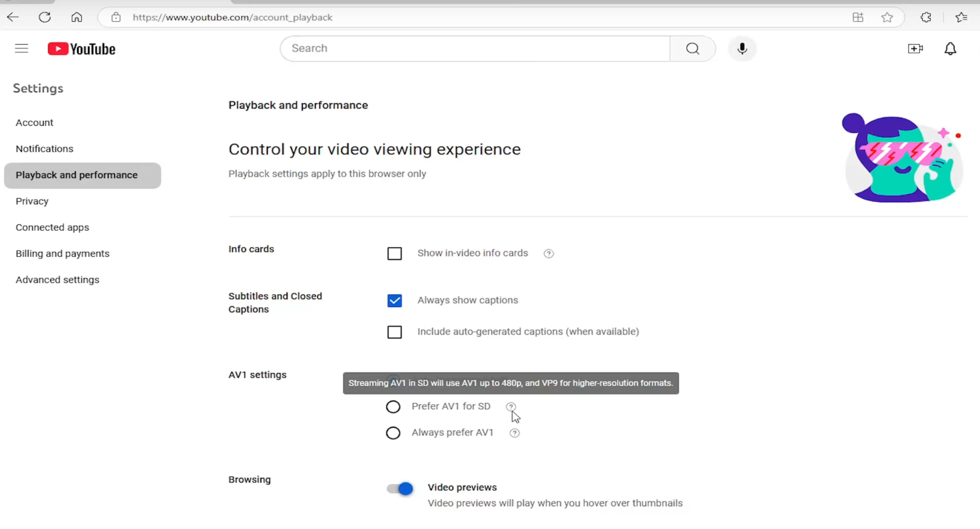Screen dimensions: 980x529
Task: Click the YouTube search field
Action: click(475, 49)
